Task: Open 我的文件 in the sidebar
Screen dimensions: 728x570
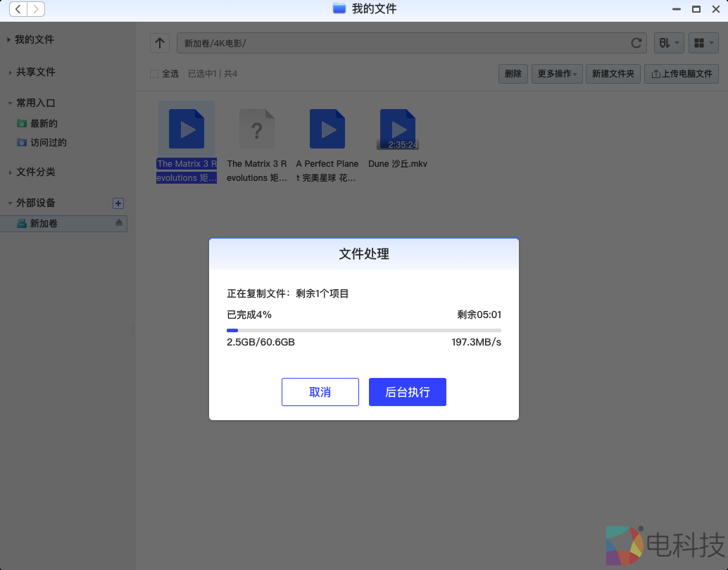Action: pyautogui.click(x=34, y=39)
